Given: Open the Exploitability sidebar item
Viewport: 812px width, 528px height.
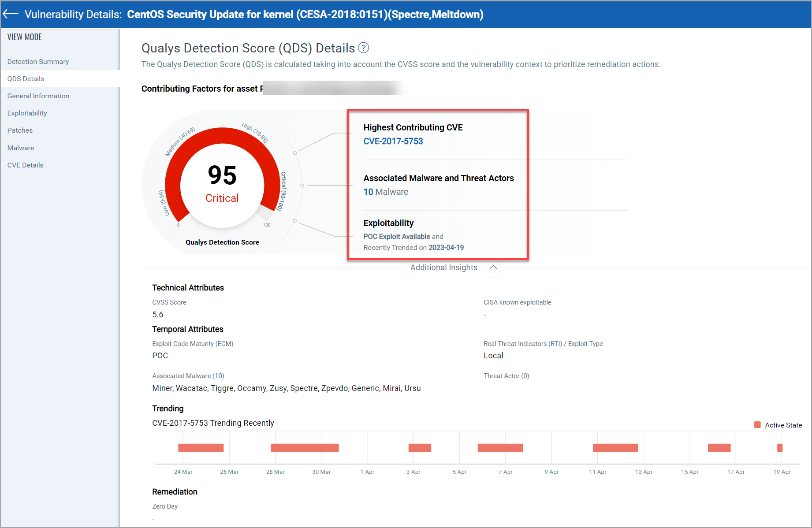Looking at the screenshot, I should [x=27, y=113].
